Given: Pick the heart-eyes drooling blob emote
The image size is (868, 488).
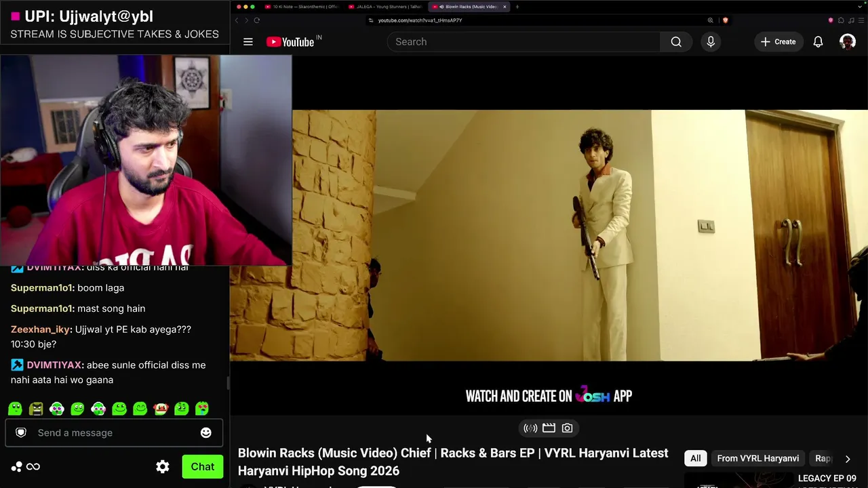Looking at the screenshot, I should [202, 409].
